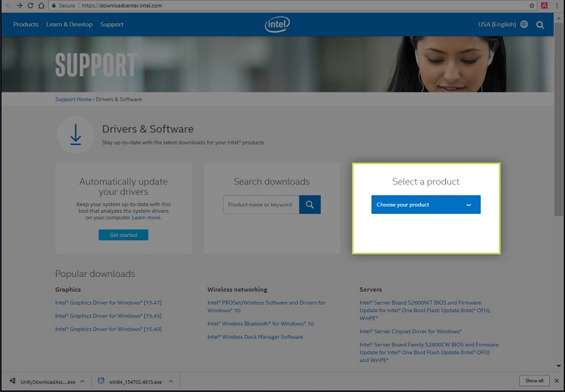
Task: Select USA (English) language option
Action: 497,24
